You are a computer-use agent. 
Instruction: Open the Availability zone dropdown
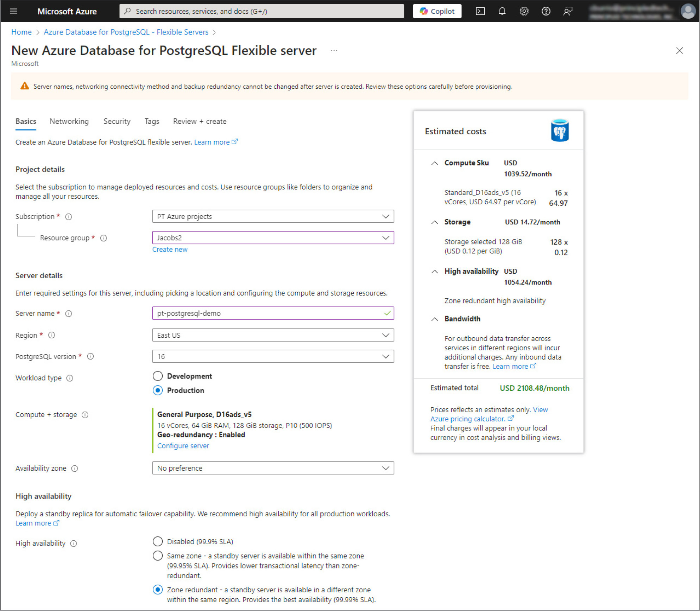273,468
